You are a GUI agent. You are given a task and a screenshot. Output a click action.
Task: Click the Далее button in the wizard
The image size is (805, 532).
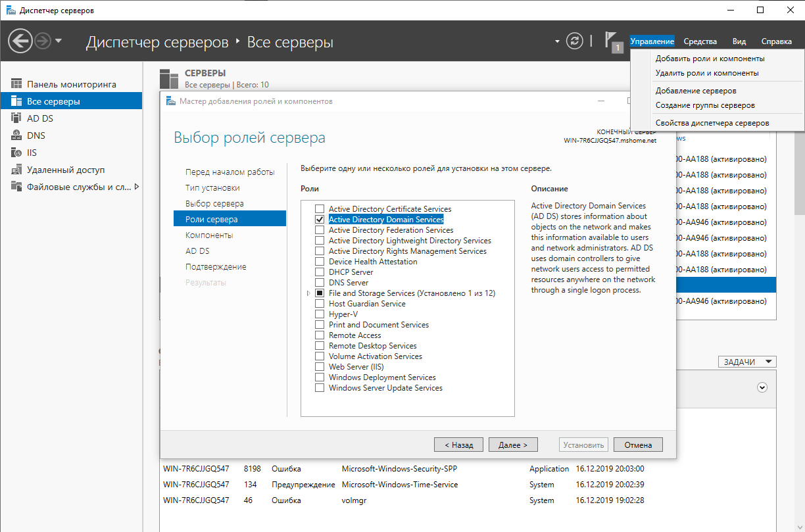click(x=513, y=444)
